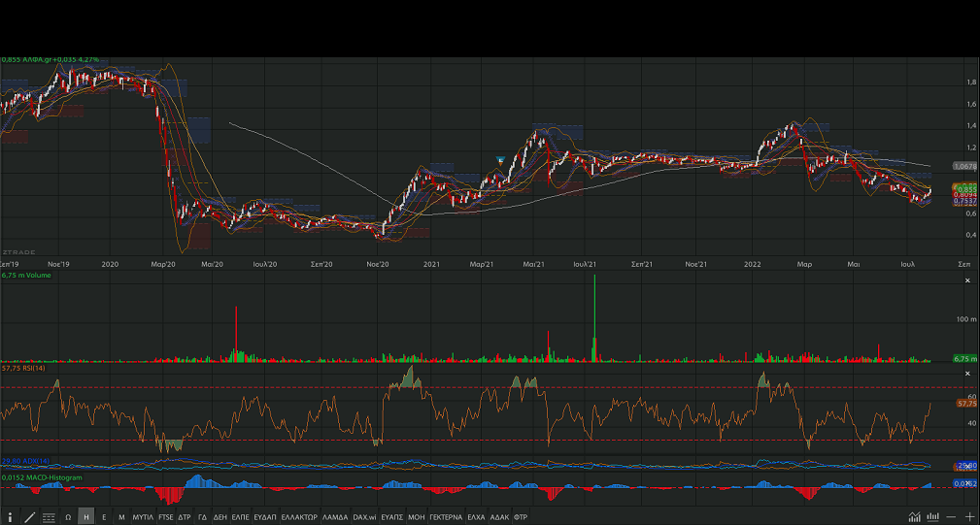Open the ΜΥΤΙΛ symbol tab

tap(143, 517)
